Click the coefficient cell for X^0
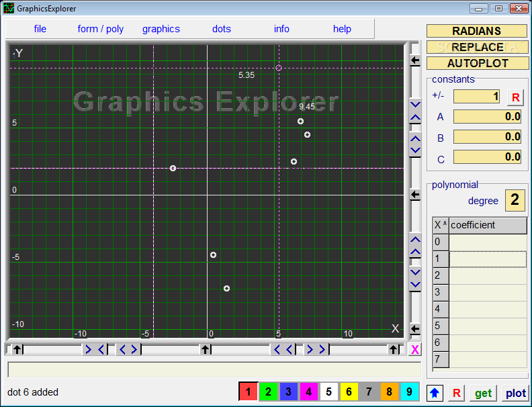Screen dimensions: 532x407 tap(488, 242)
